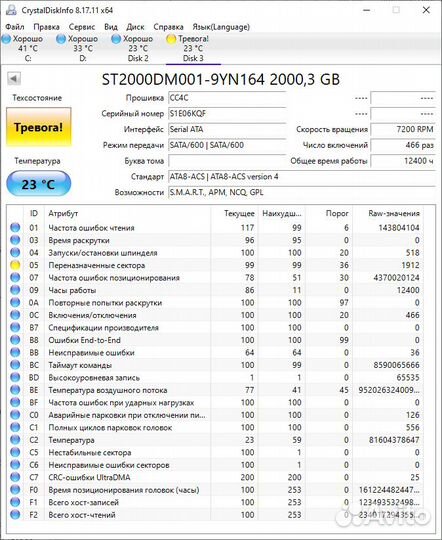This screenshot has height=540, width=442.
Task: Open the Язык(Language) menu
Action: coord(221,27)
